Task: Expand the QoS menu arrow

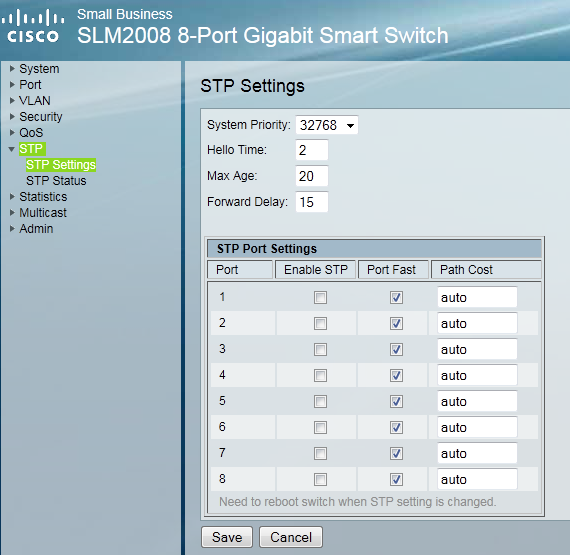Action: coord(12,132)
